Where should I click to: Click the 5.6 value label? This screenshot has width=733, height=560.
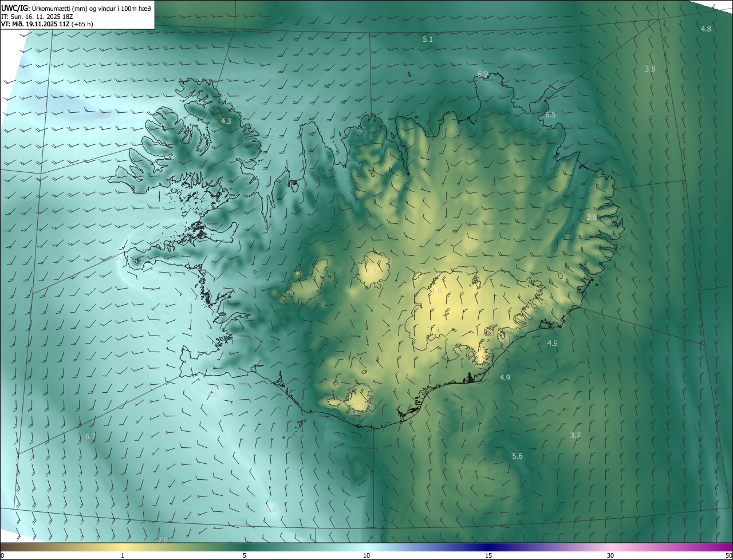pos(517,456)
